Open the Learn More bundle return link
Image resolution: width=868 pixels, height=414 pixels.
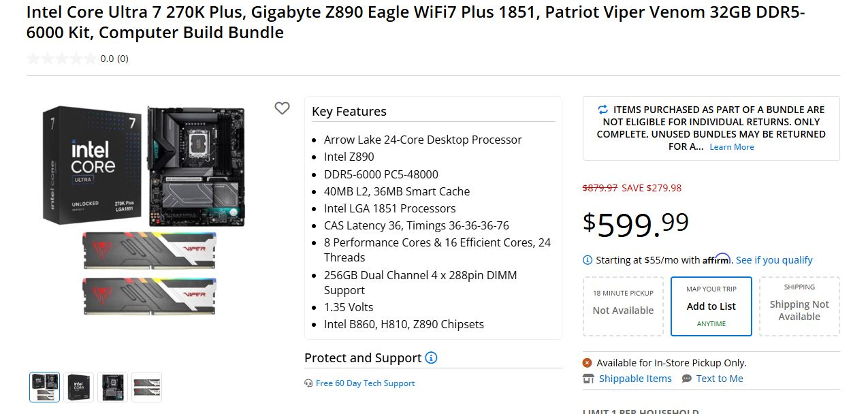[732, 147]
